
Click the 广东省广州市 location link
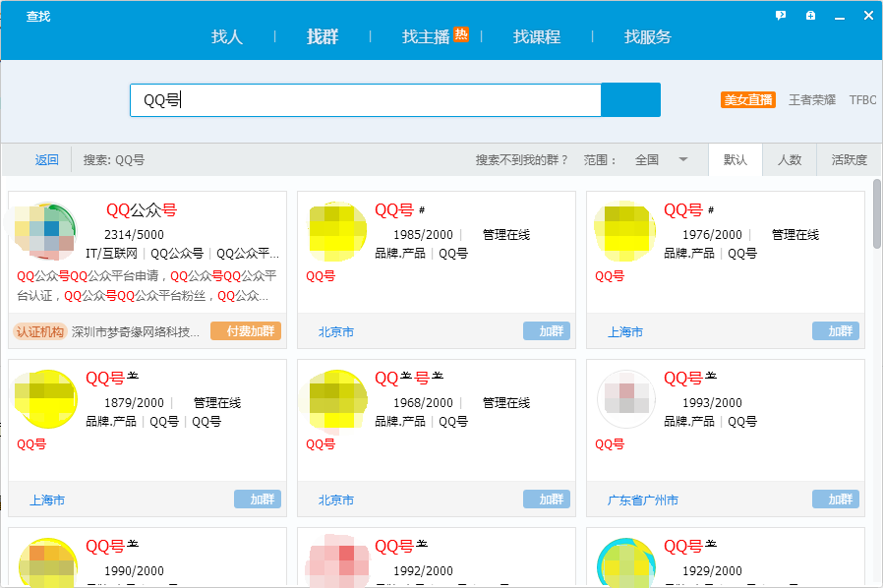[642, 500]
